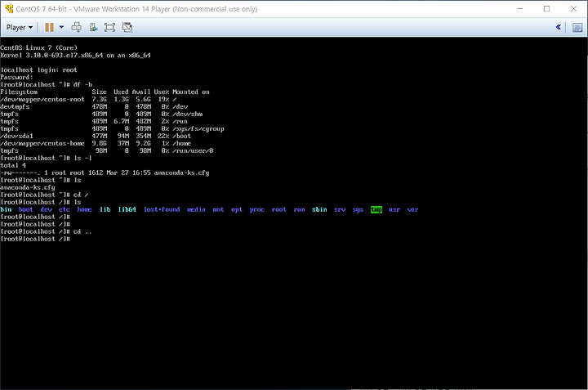Click the 'sbin' directory name
Screen dimensions: 588x390
[x=319, y=209]
